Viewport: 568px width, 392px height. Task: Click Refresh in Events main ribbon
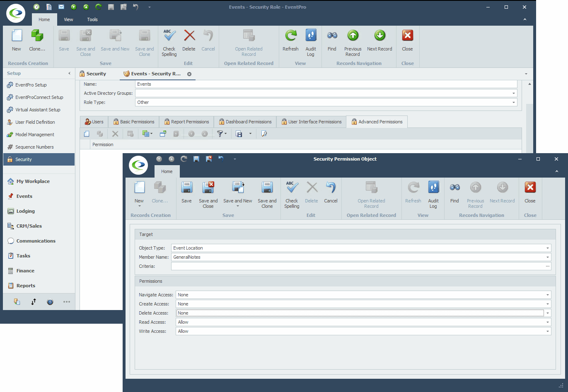(290, 40)
